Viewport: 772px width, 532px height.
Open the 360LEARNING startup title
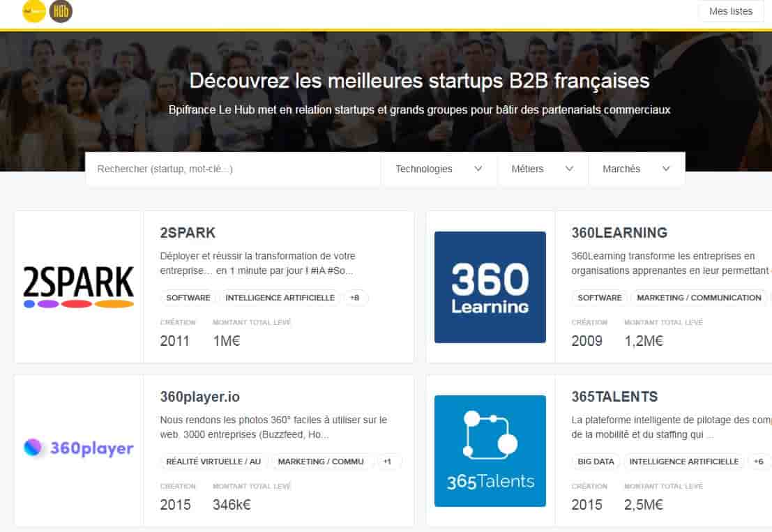click(619, 233)
